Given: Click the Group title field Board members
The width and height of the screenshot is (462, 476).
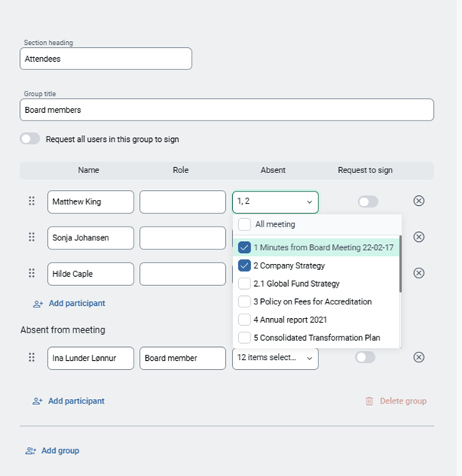Looking at the screenshot, I should (227, 110).
